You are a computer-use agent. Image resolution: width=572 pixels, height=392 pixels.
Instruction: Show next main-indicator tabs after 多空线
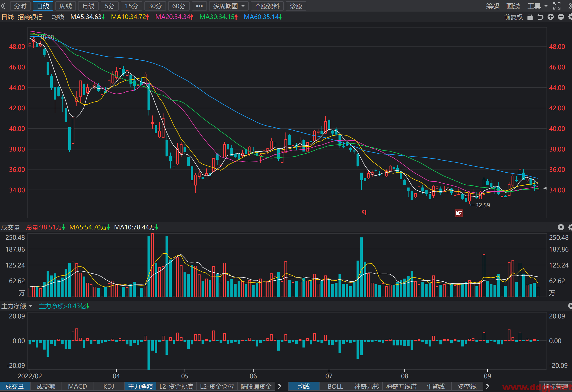(x=488, y=386)
